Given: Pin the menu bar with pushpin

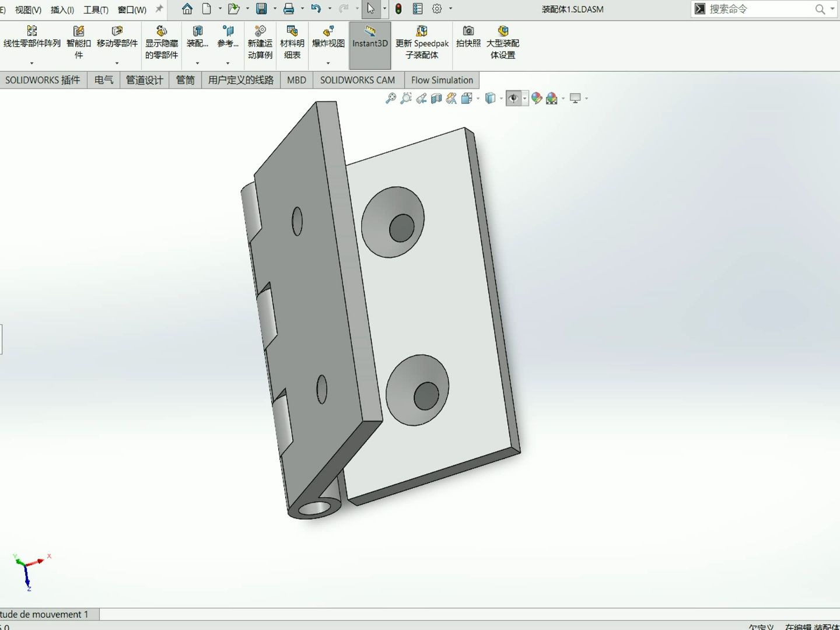Looking at the screenshot, I should 159,9.
